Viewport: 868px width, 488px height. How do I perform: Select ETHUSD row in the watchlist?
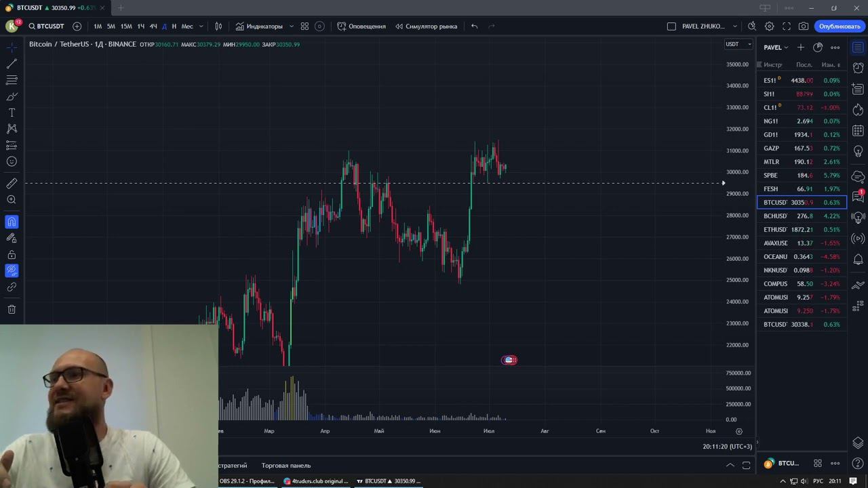(x=802, y=230)
